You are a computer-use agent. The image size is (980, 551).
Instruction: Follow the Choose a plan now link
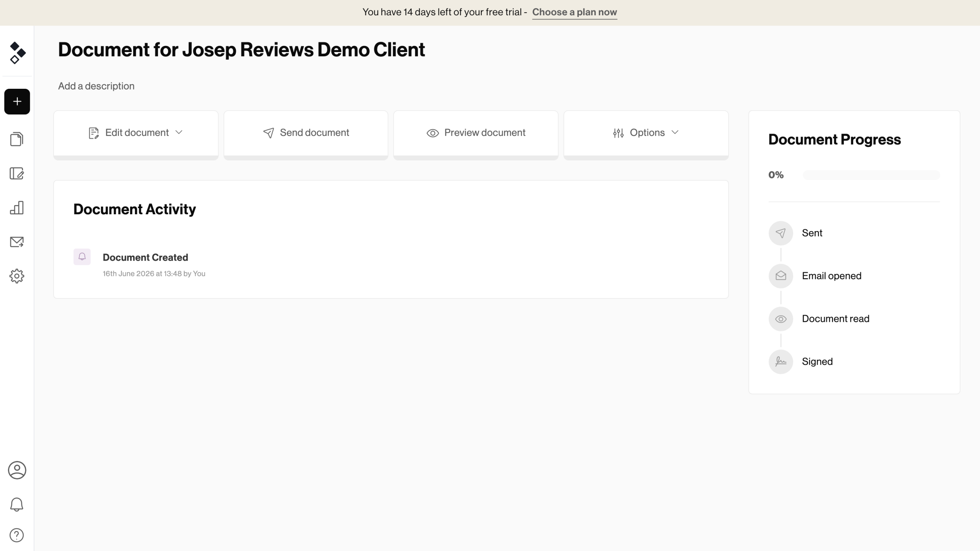[575, 12]
